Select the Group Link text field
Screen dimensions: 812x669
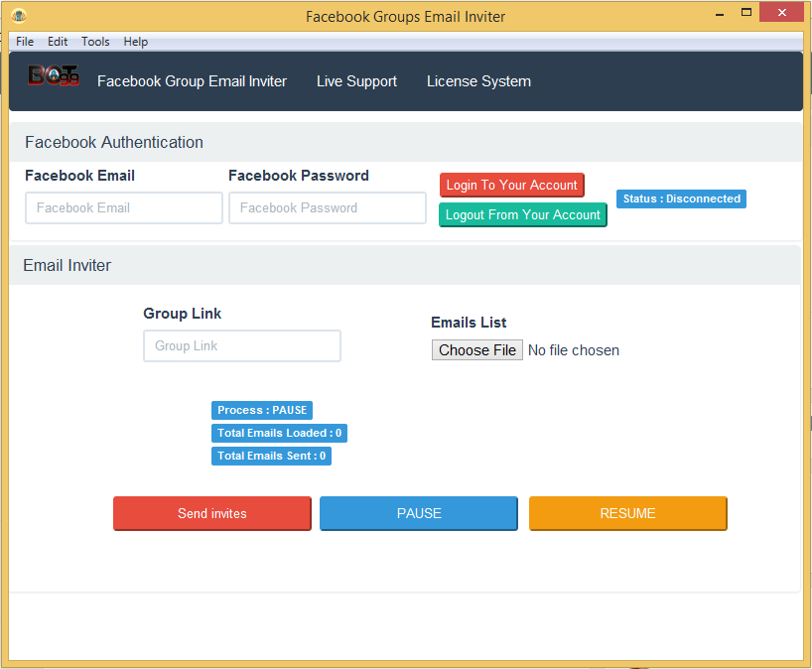(x=242, y=345)
